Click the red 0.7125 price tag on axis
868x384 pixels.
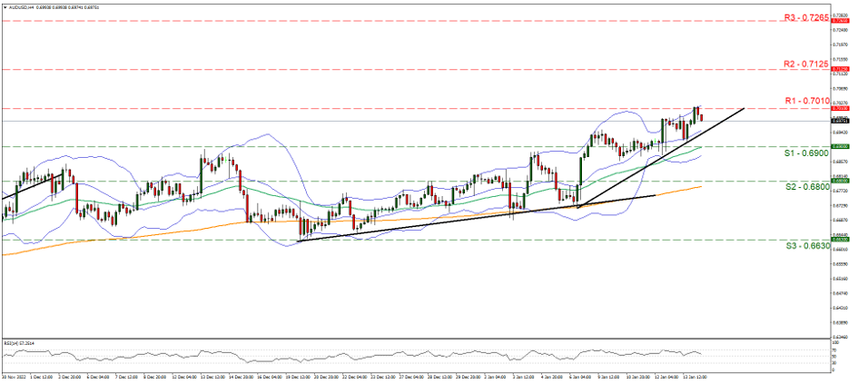842,70
